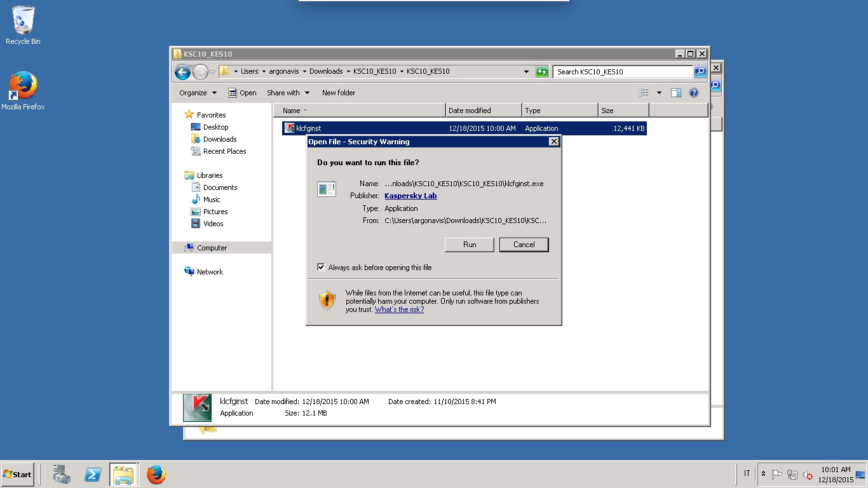Select the klcfginst file row
This screenshot has width=868, height=488.
pyautogui.click(x=465, y=128)
